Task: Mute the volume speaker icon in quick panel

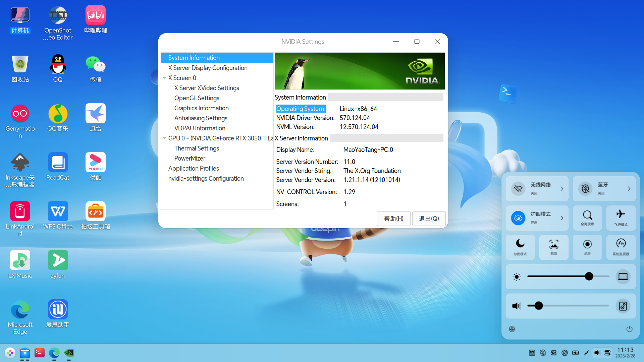Action: (x=517, y=306)
